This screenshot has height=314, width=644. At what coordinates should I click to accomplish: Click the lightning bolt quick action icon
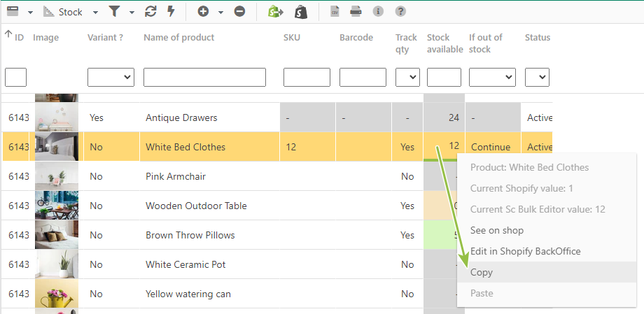[171, 11]
